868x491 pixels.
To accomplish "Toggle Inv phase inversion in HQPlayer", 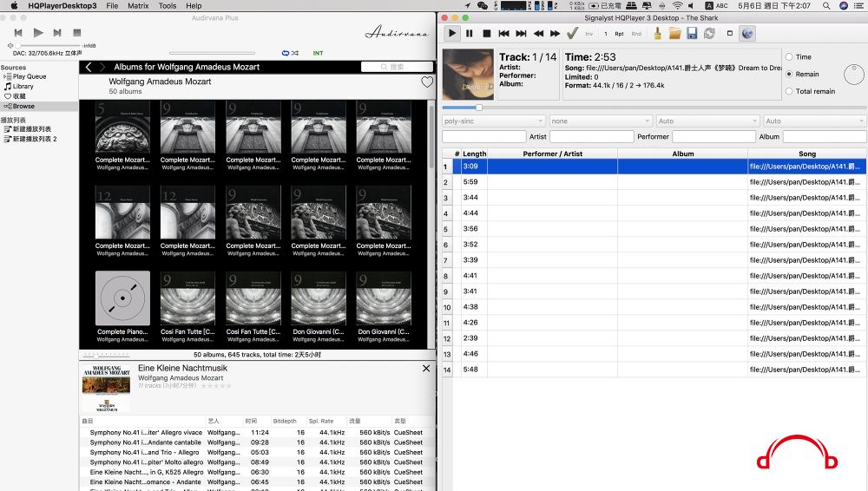I will click(589, 34).
